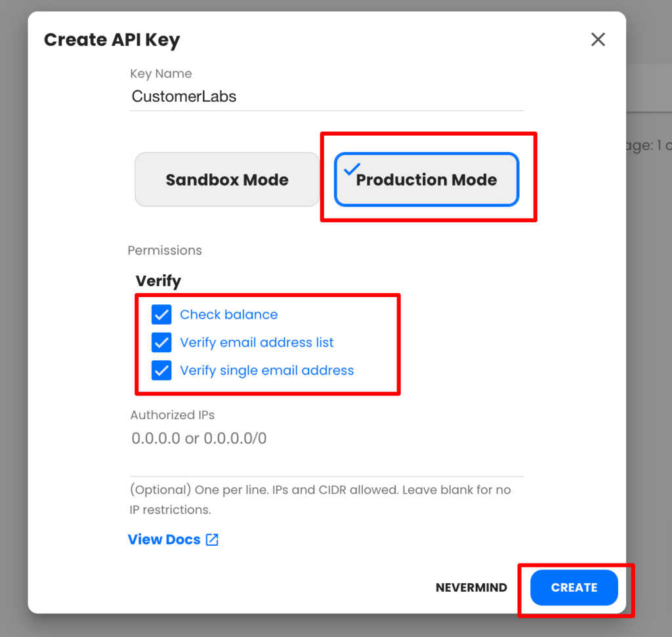
Task: Open the View Docs link
Action: click(x=164, y=540)
